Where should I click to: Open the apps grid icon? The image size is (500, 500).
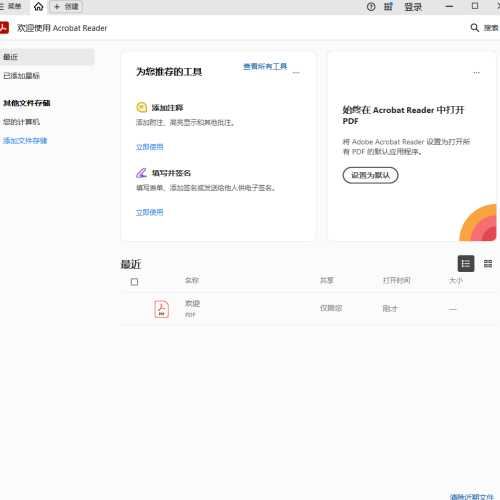(x=388, y=7)
